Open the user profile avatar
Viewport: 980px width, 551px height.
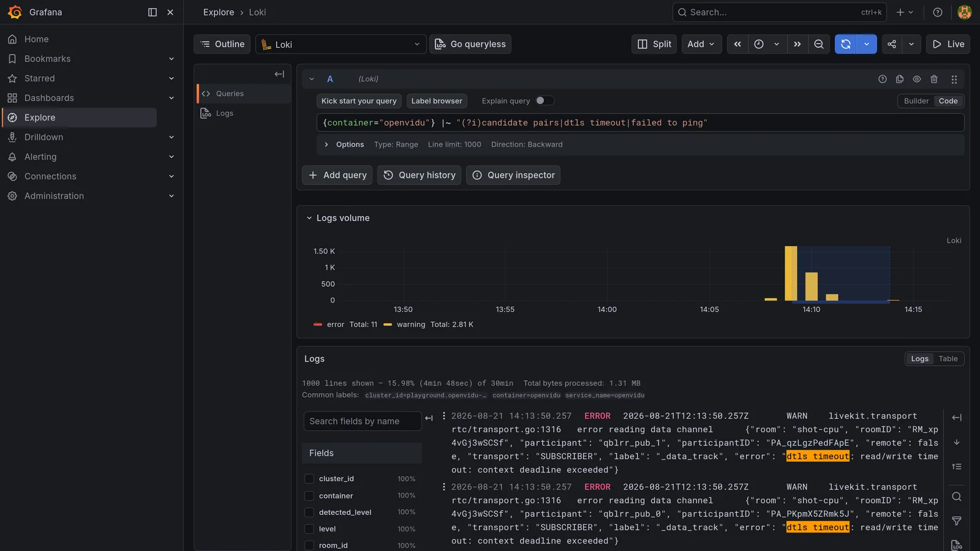[x=965, y=12]
